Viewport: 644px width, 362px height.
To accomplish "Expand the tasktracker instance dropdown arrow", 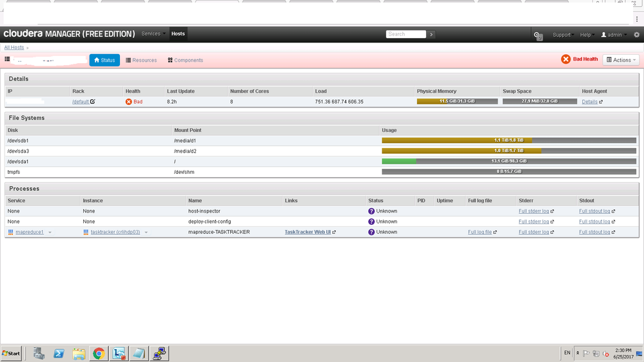I will [146, 233].
